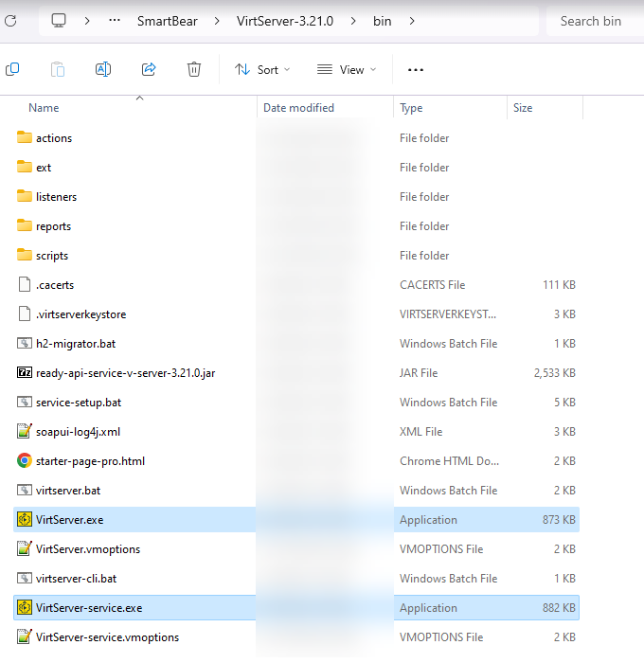Click the This PC monitor icon

coord(59,20)
